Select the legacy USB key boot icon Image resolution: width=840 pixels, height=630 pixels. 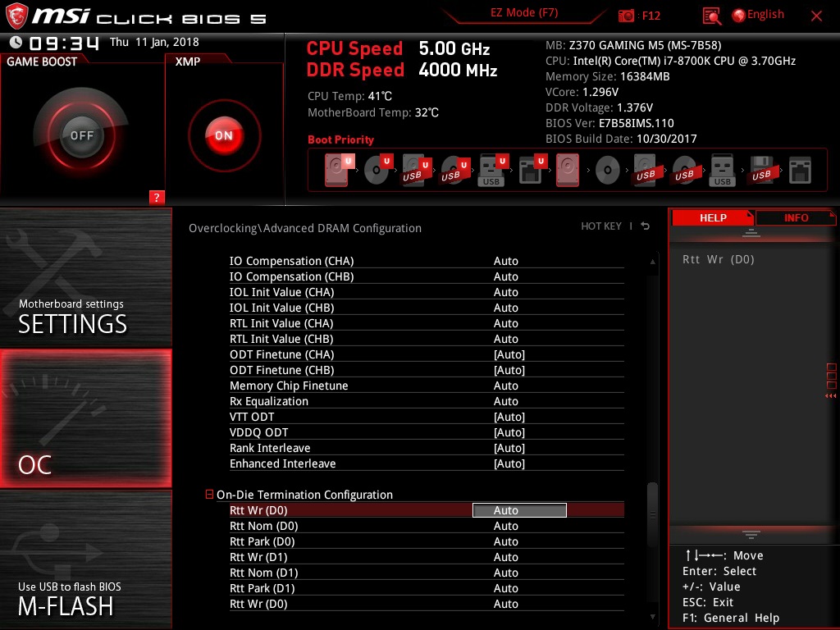pyautogui.click(x=722, y=171)
